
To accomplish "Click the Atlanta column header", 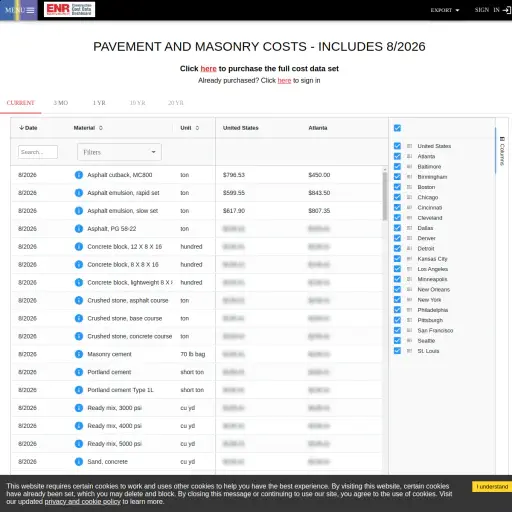I will point(318,128).
